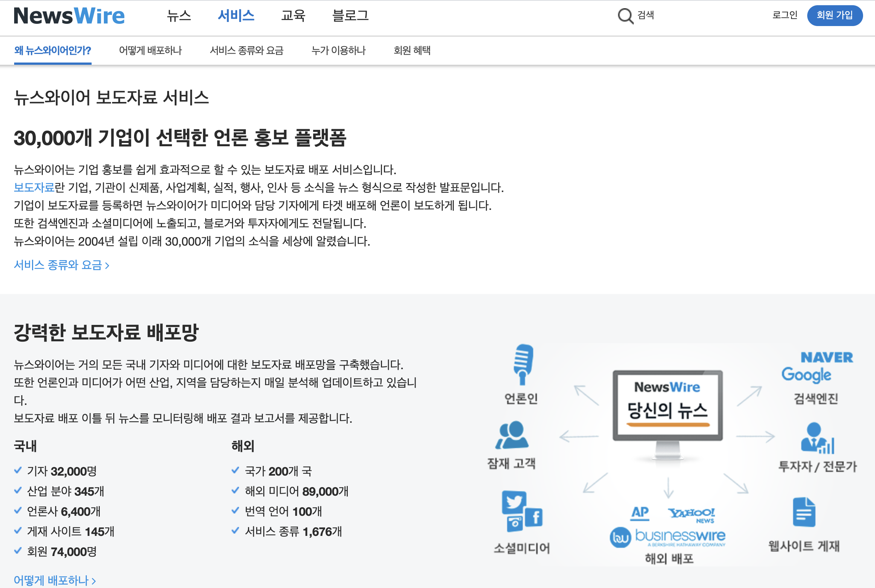Click the 로그인 link
The image size is (875, 588).
click(785, 15)
